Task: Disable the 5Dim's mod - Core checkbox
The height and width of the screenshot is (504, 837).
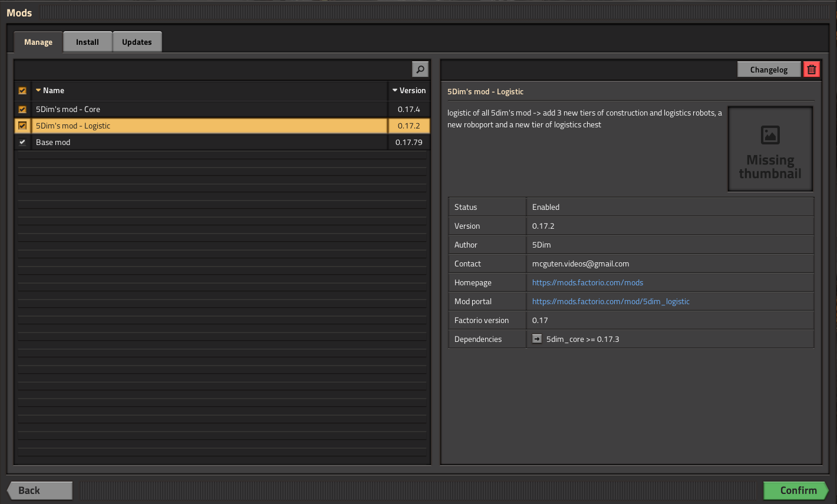Action: coord(22,110)
